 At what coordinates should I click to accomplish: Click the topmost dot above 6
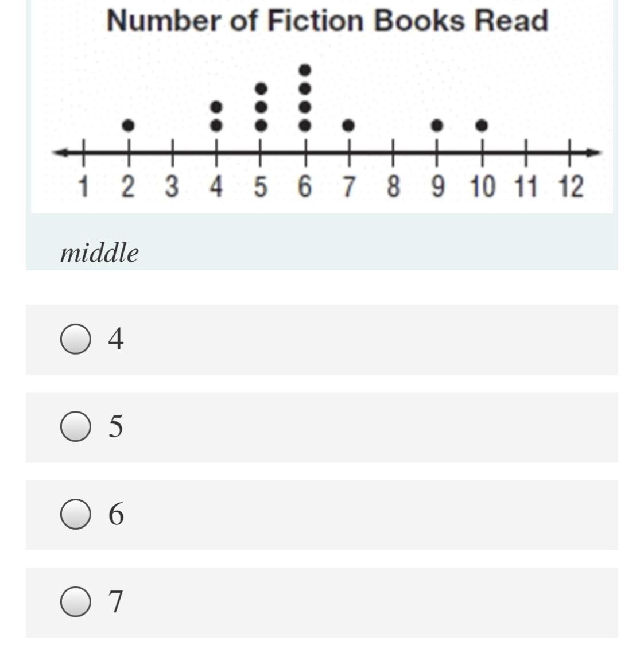[x=305, y=71]
